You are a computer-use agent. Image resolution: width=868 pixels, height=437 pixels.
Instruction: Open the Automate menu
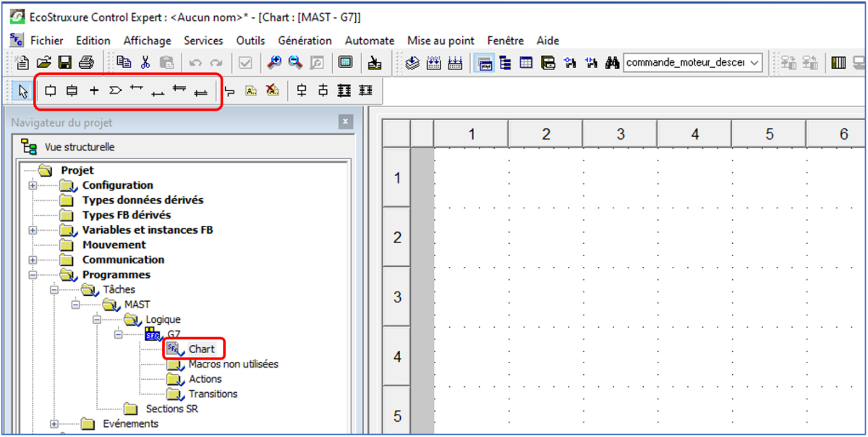click(x=370, y=41)
